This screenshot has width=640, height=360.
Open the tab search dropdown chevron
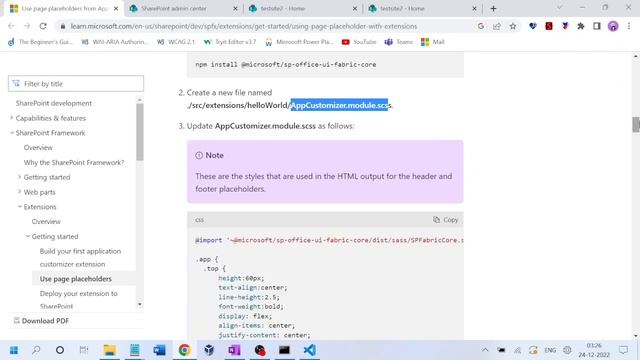(560, 8)
